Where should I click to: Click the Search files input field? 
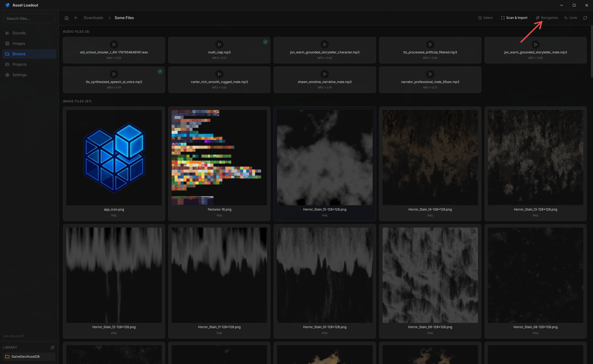(29, 18)
